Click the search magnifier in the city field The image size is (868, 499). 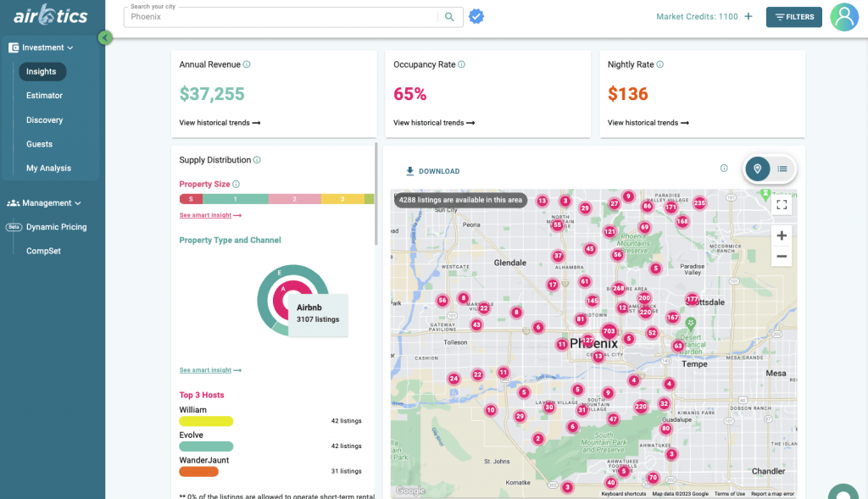[x=449, y=16]
